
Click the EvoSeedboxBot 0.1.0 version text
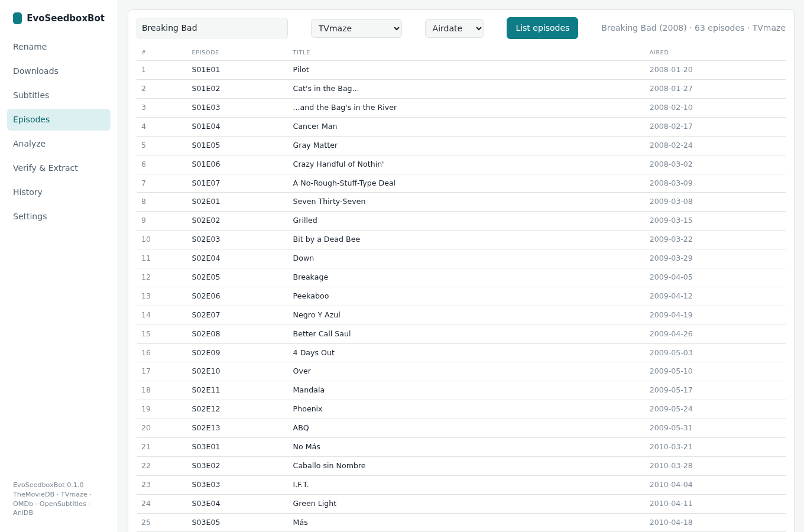48,485
